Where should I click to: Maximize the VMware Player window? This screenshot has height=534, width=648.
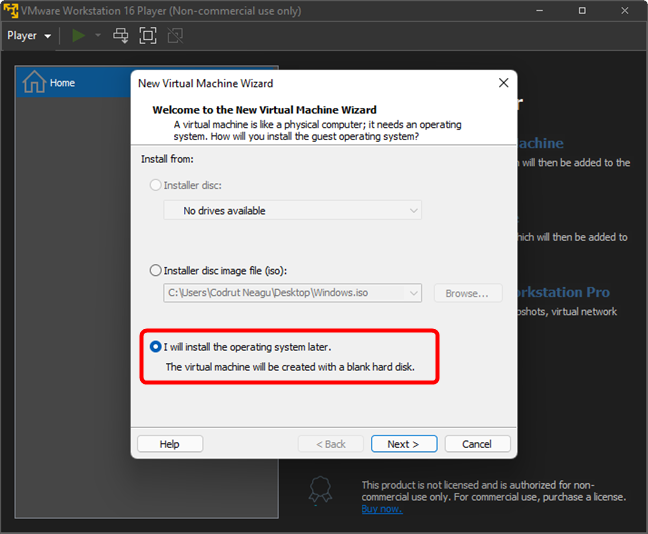point(582,10)
